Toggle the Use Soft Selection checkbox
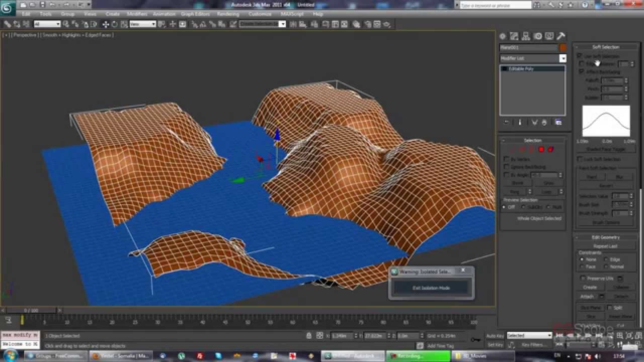Image resolution: width=644 pixels, height=362 pixels. coord(580,56)
